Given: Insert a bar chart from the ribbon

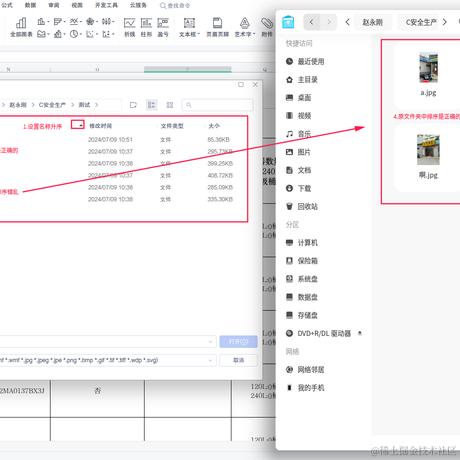Looking at the screenshot, I should [59, 22].
